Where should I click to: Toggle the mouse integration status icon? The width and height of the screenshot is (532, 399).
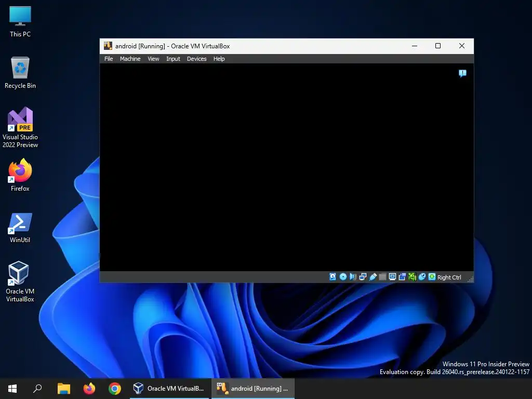(x=422, y=277)
